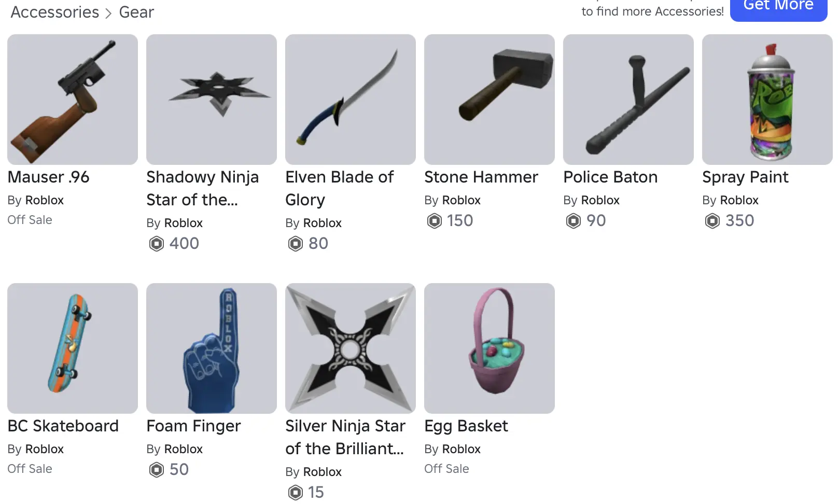Click the BC Skateboard thumbnail
The width and height of the screenshot is (839, 504).
[73, 348]
